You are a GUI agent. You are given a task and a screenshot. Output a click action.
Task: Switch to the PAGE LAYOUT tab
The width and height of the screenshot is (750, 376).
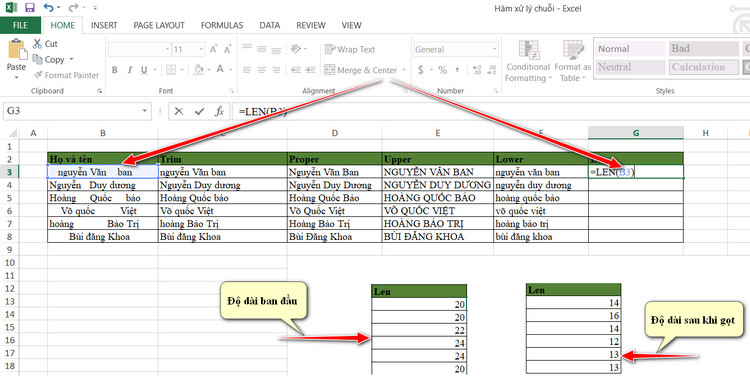(159, 25)
